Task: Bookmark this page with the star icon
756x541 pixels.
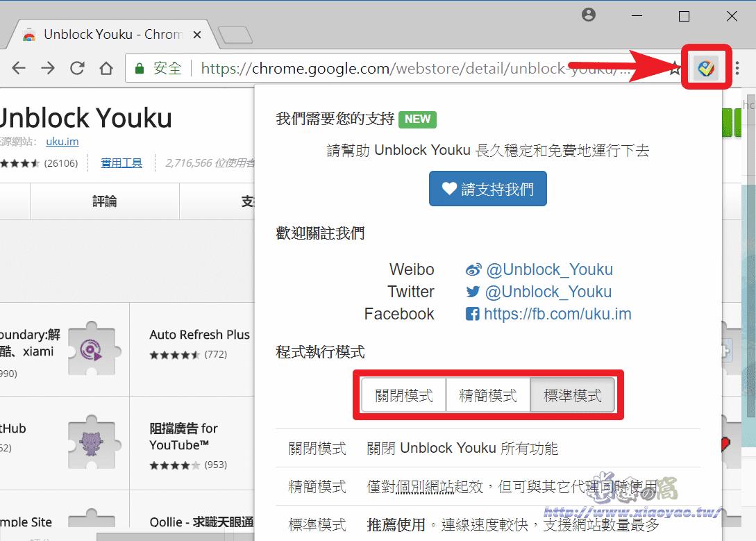Action: point(675,69)
